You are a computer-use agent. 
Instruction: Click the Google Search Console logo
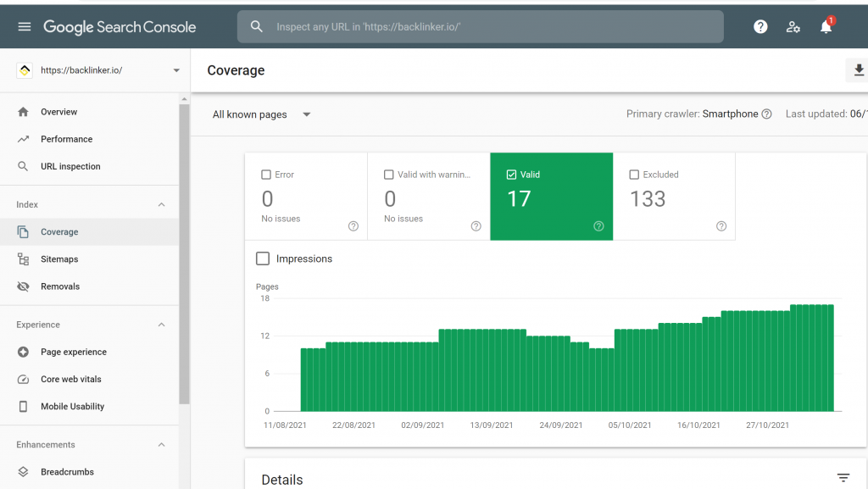120,27
